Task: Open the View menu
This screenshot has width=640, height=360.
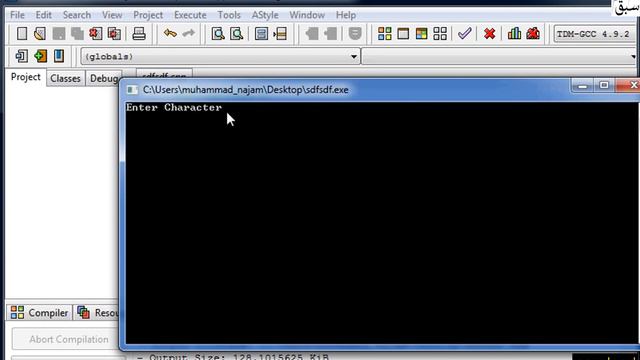Action: pyautogui.click(x=112, y=15)
